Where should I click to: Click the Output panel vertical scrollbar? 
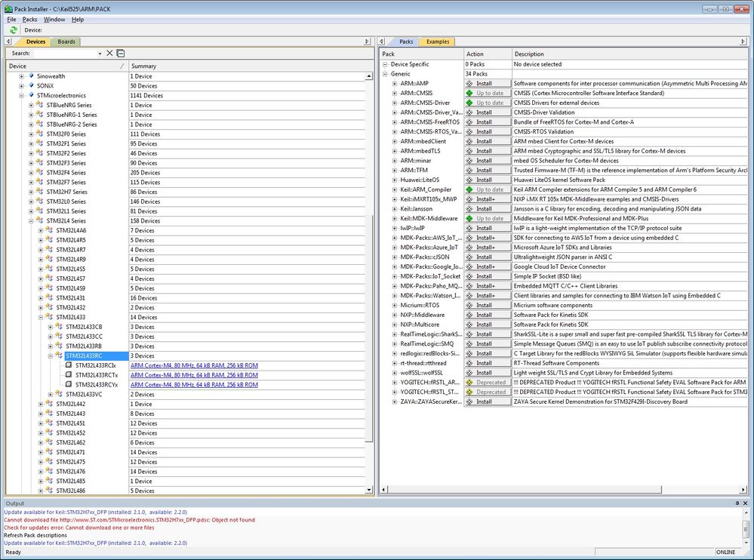click(746, 527)
